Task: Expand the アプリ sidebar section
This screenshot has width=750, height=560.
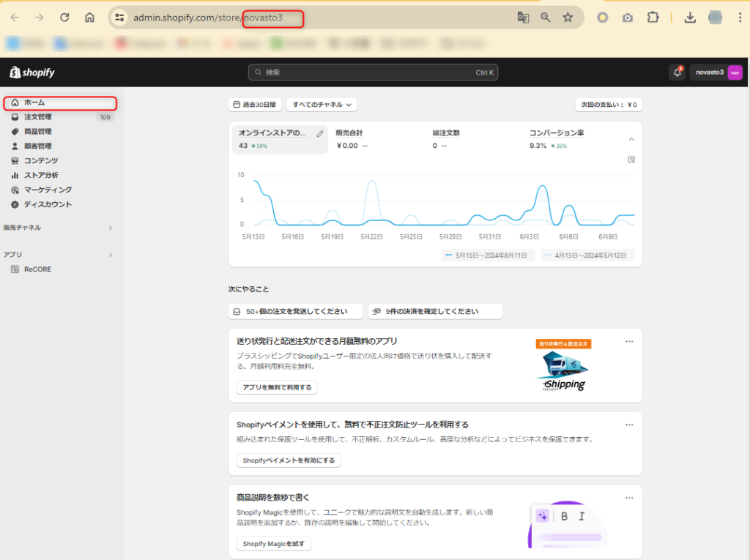Action: point(111,255)
